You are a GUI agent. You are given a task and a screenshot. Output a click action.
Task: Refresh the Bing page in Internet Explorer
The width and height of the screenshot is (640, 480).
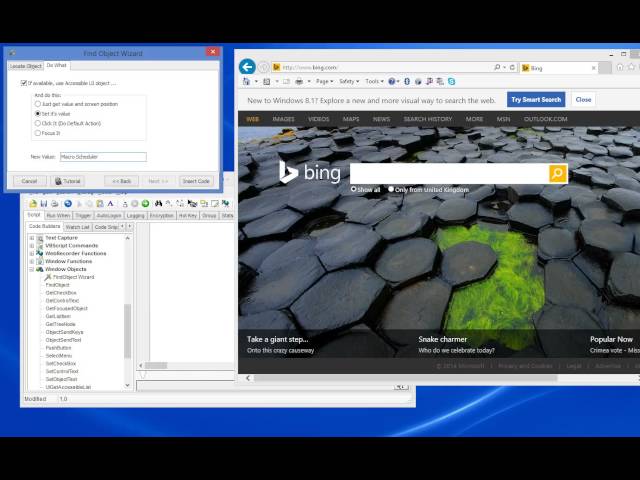click(x=512, y=67)
